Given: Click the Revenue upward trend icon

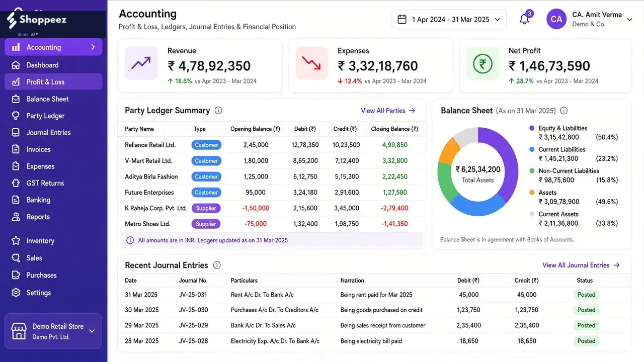Looking at the screenshot, I should tap(141, 63).
